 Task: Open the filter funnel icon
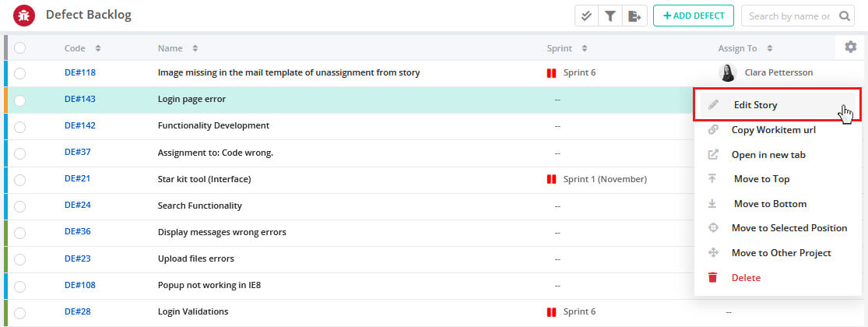pyautogui.click(x=610, y=16)
